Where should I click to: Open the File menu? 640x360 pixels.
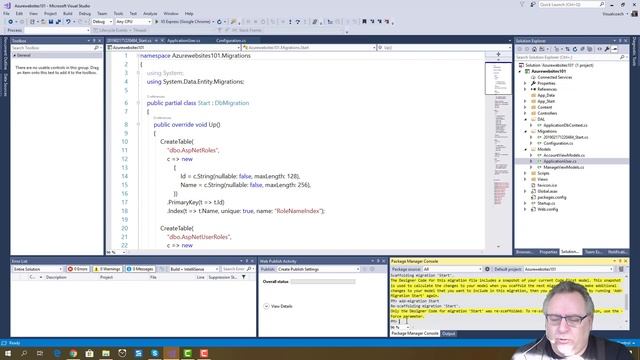(x=7, y=13)
